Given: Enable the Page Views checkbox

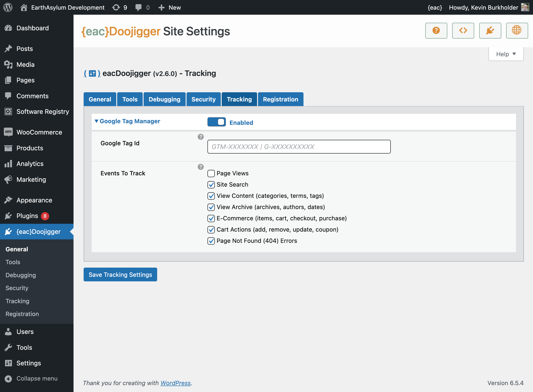Looking at the screenshot, I should (x=211, y=173).
